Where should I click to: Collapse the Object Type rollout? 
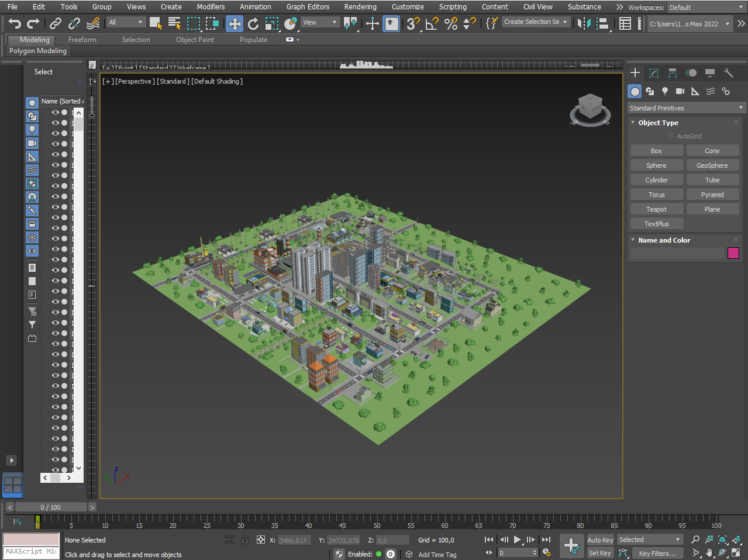658,123
